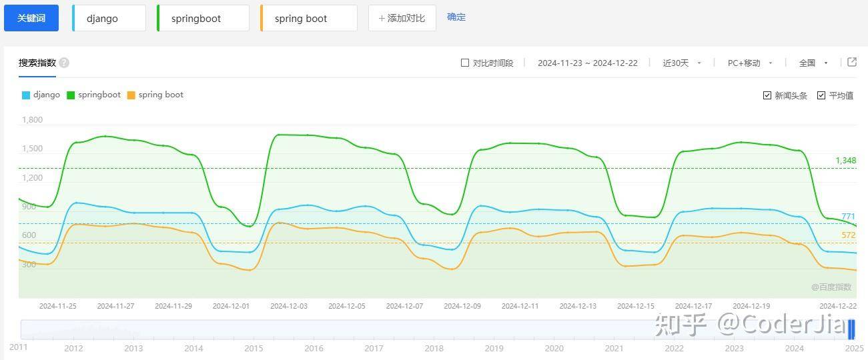This screenshot has height=360, width=868.
Task: Click the 2020 year on timeline
Action: 554,348
